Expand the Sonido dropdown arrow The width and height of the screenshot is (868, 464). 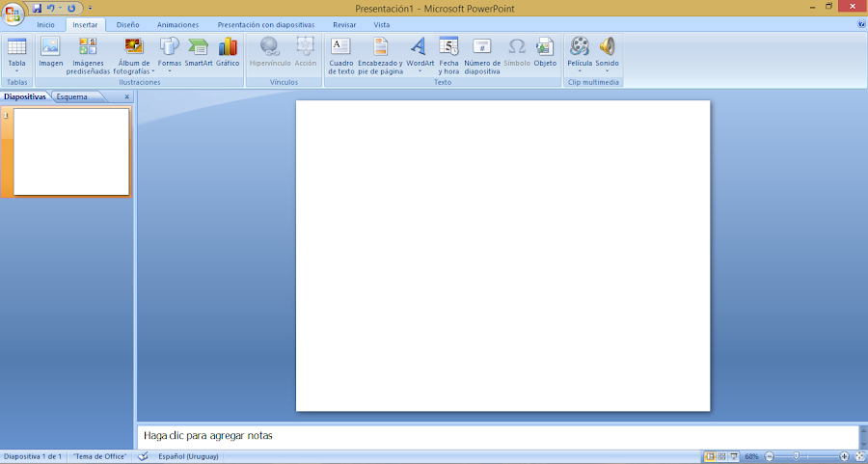point(607,70)
